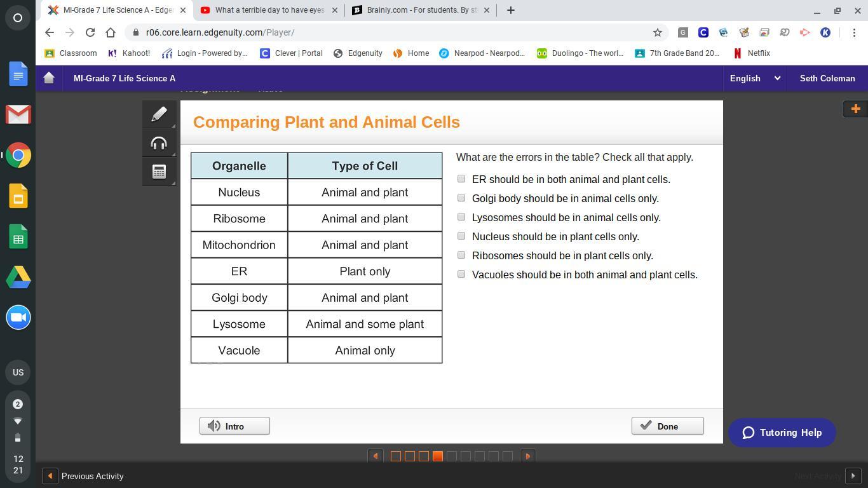
Task: Select the pencil highlighter tool
Action: pos(159,114)
